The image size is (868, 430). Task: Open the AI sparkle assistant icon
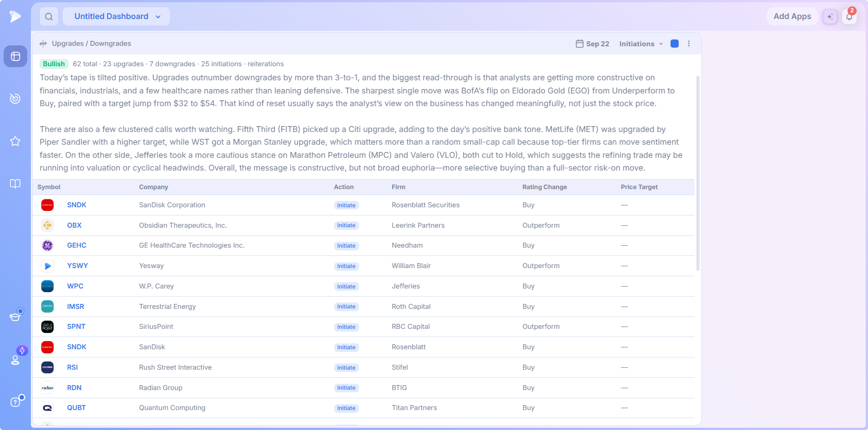click(x=830, y=17)
